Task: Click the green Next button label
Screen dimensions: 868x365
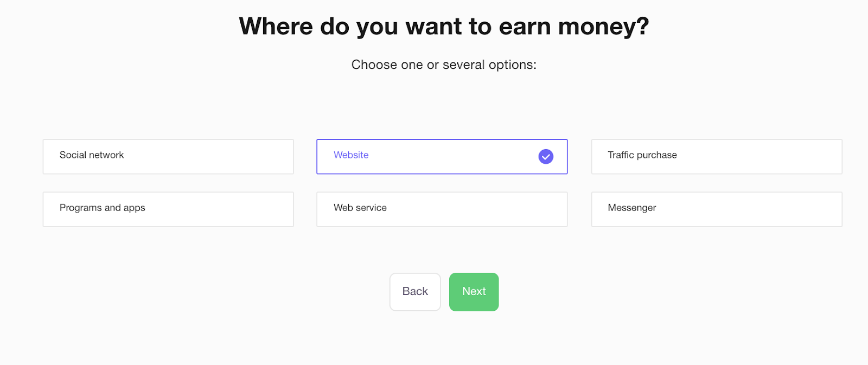Action: pos(474,291)
